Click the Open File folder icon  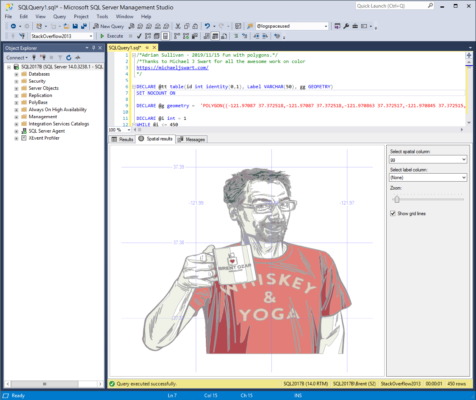pos(66,26)
